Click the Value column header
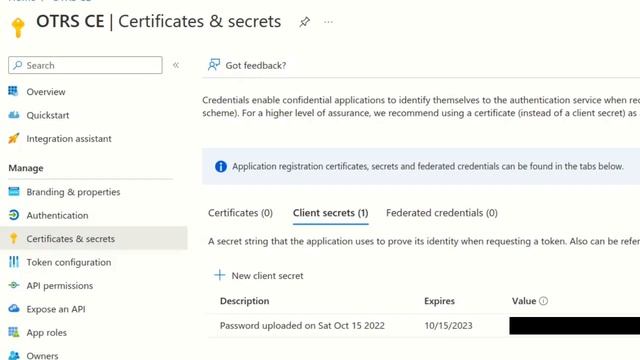The image size is (640, 360). (x=524, y=301)
